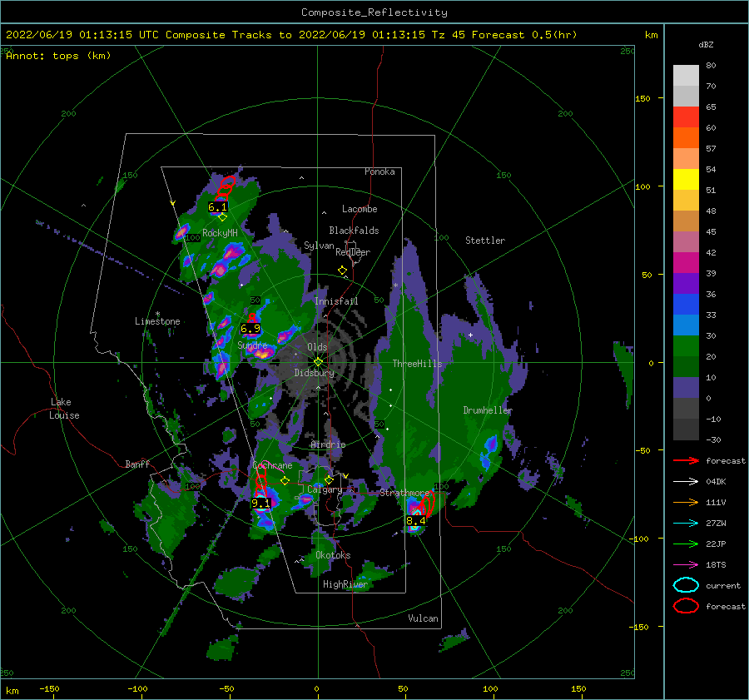
Task: Click the Stettler city label
Action: click(485, 241)
